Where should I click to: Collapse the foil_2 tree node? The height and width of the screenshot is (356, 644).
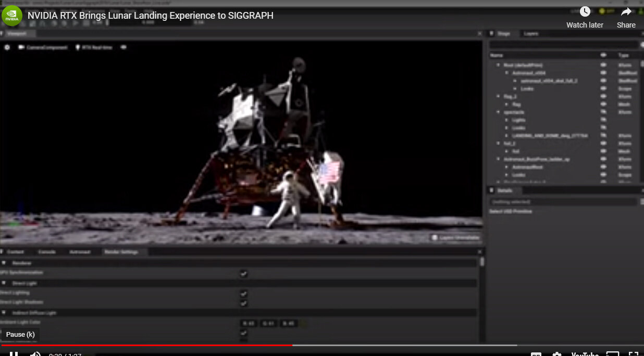(498, 143)
